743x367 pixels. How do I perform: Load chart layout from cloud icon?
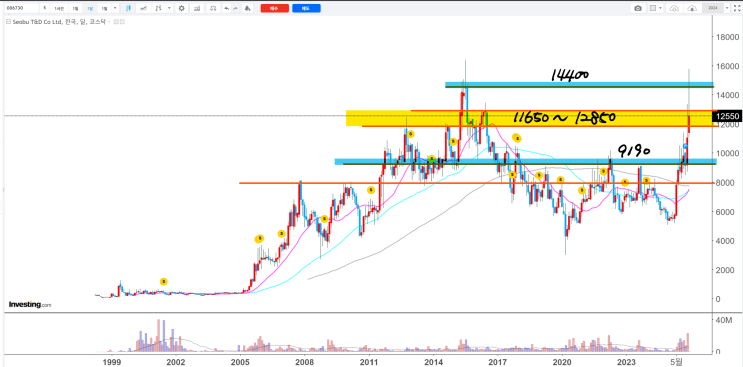click(692, 8)
